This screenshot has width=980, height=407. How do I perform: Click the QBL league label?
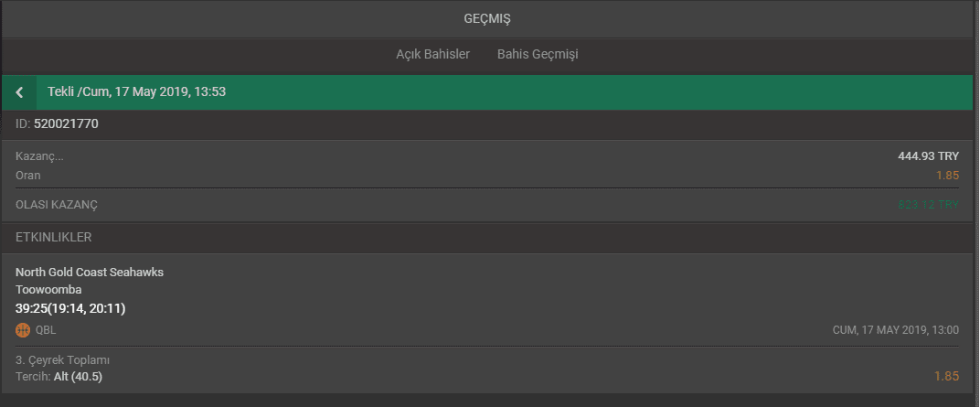tap(46, 330)
